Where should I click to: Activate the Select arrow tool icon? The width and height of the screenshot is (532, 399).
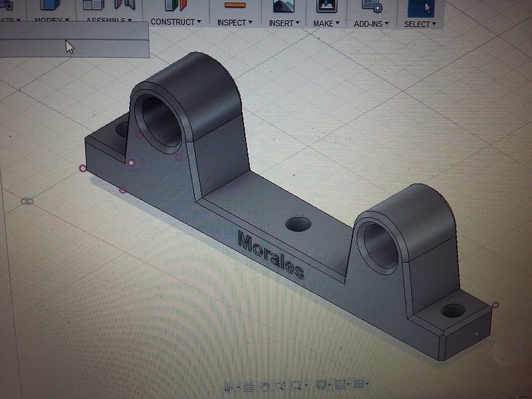coord(420,8)
